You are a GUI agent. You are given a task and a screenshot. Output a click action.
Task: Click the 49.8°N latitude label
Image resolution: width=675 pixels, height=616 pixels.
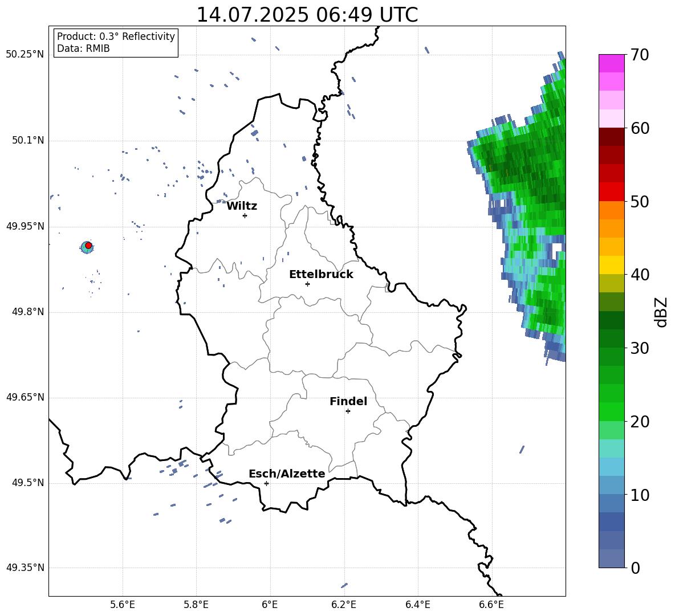(27, 312)
